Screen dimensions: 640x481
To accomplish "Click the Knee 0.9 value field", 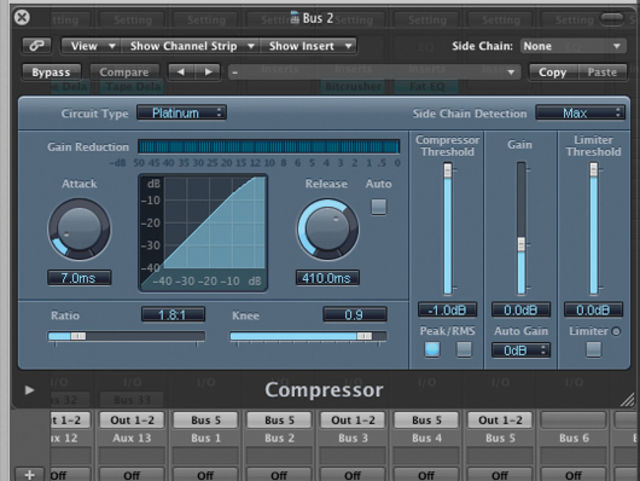I will click(x=355, y=314).
